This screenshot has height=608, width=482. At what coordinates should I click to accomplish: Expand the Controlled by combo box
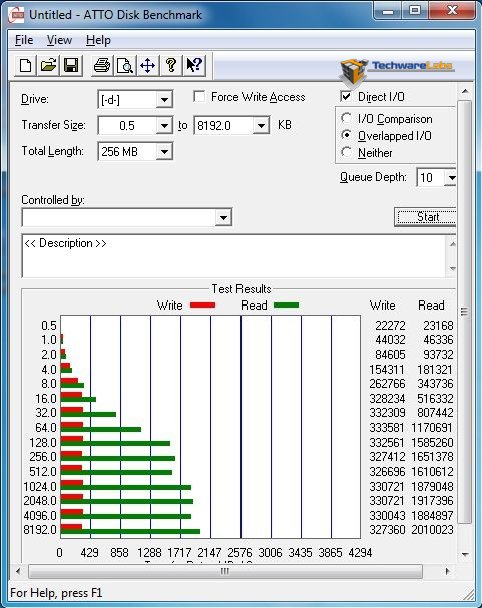(223, 218)
